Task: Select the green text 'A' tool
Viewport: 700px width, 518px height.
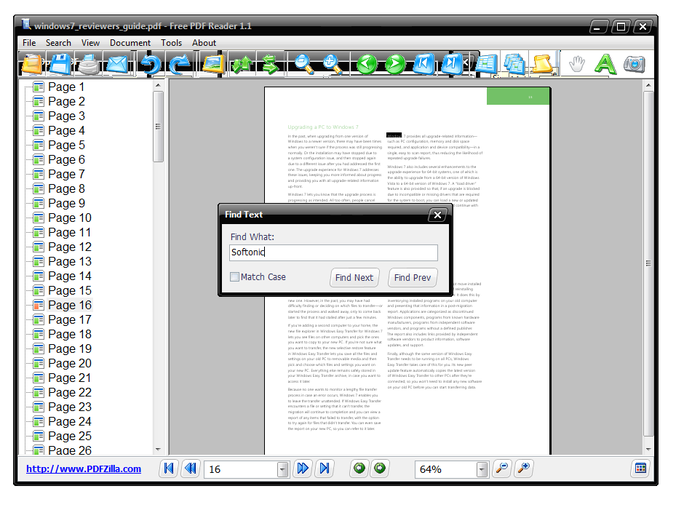Action: click(605, 65)
